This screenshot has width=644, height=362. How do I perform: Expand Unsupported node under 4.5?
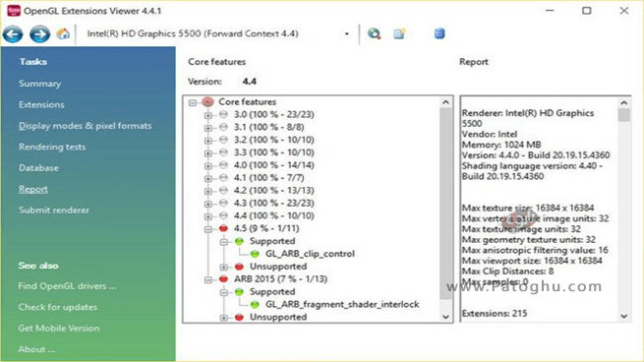click(x=224, y=268)
